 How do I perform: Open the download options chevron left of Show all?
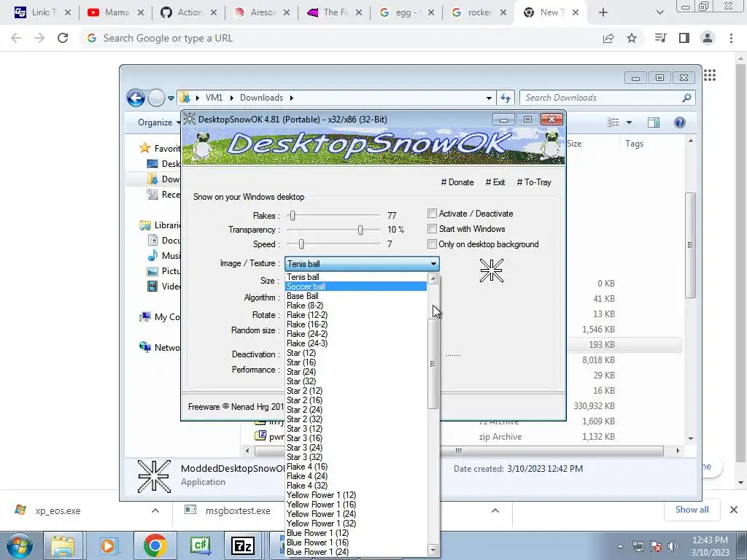click(x=495, y=510)
